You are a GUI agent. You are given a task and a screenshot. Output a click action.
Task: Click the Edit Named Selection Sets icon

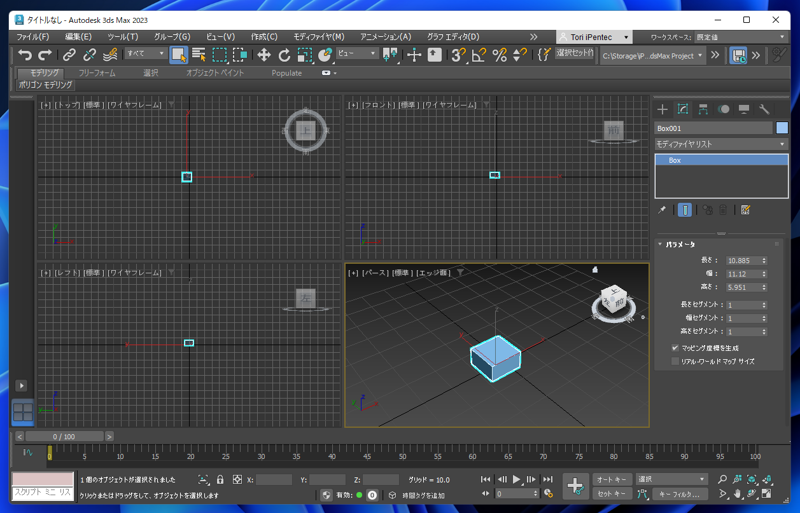pyautogui.click(x=544, y=55)
